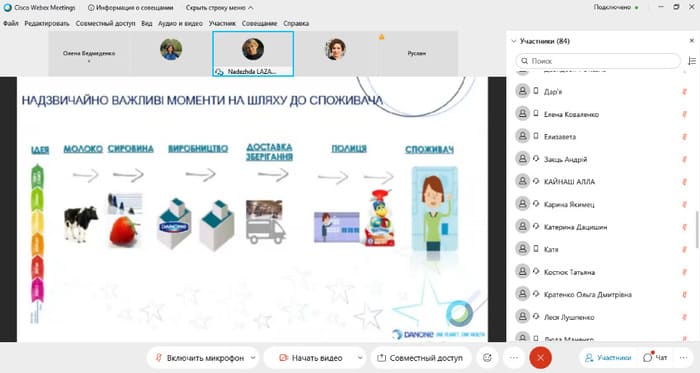
Task: Open the Аудио и видео menu
Action: point(180,23)
